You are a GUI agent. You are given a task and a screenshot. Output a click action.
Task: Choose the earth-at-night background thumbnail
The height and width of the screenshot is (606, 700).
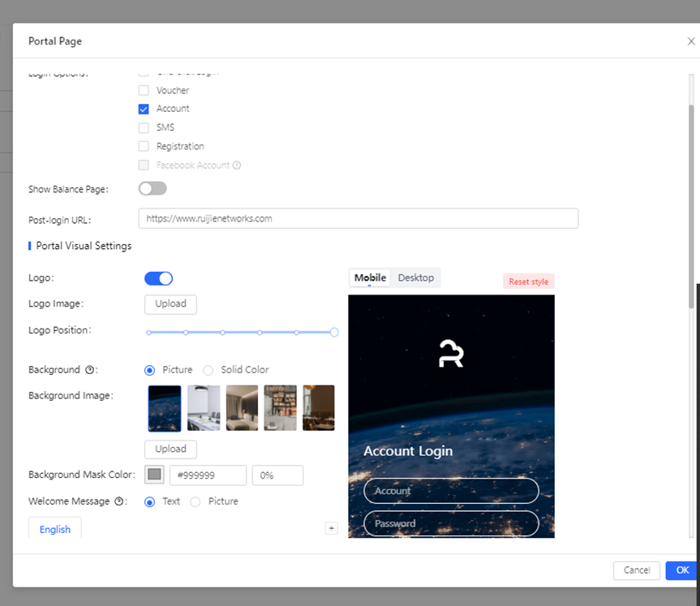[165, 408]
